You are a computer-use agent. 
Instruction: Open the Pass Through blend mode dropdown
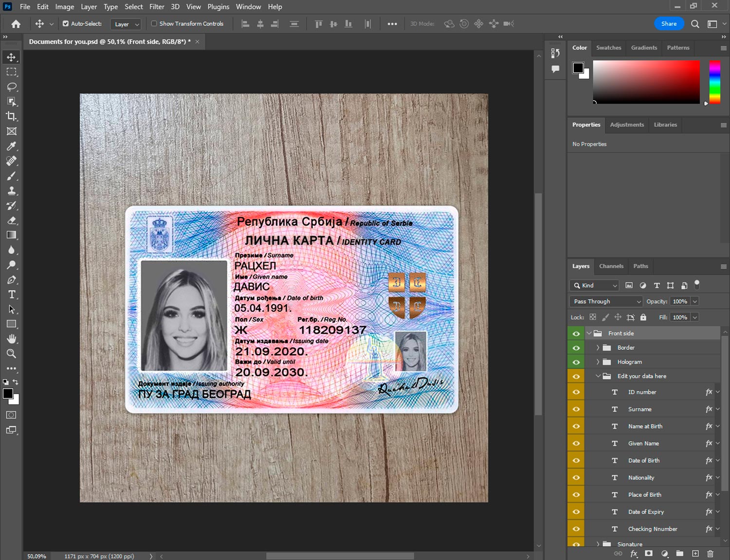(606, 301)
